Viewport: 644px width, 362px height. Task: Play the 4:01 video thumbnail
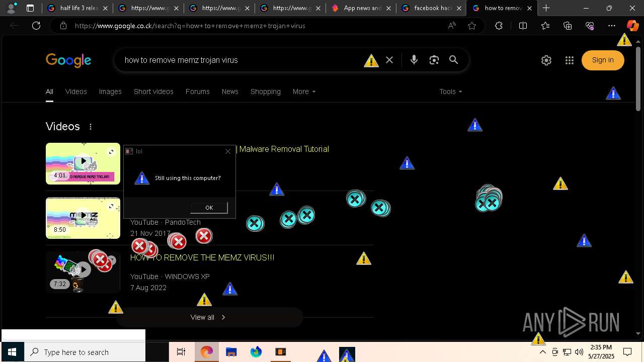point(83,163)
